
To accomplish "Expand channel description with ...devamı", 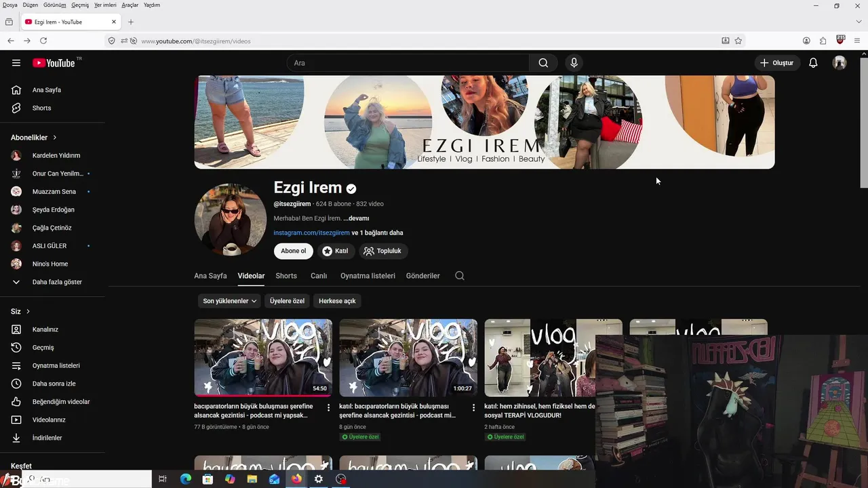I will coord(356,218).
